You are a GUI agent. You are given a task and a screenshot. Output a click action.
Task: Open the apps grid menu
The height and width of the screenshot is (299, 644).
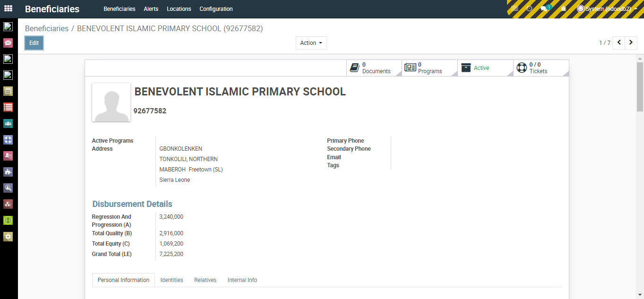(x=9, y=9)
